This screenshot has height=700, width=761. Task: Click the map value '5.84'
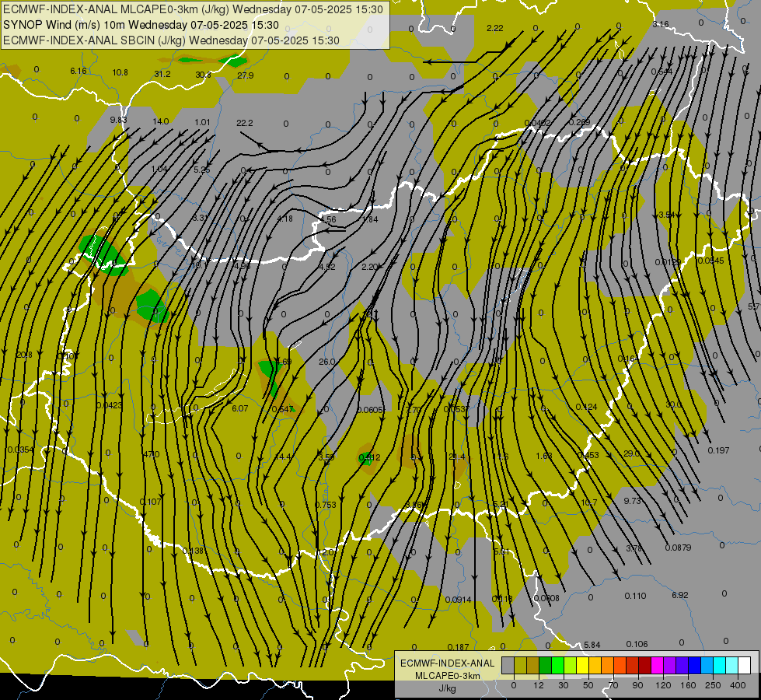click(x=592, y=645)
